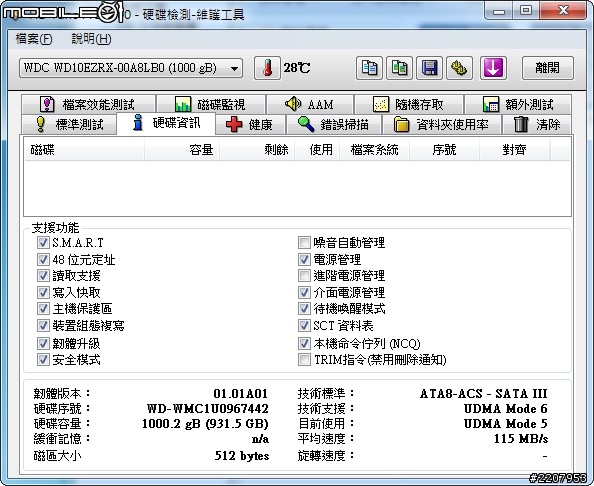Click sector size value 512 bytes
594x486 pixels.
click(x=242, y=455)
